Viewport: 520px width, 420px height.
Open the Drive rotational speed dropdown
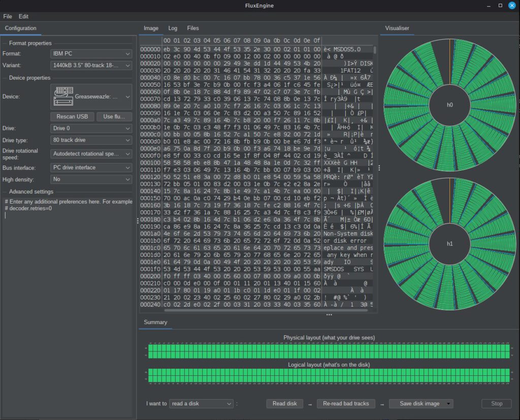91,153
